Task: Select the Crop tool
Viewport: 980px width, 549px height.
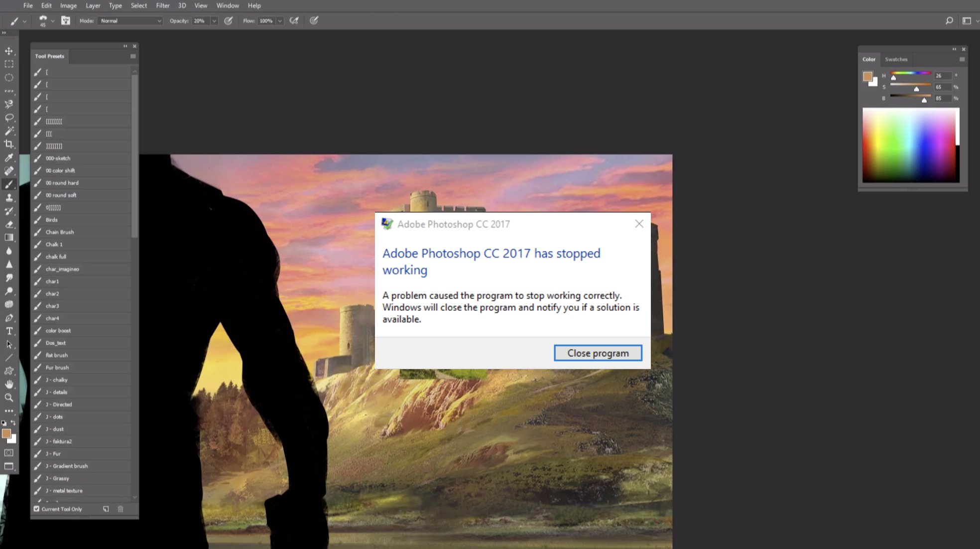Action: tap(9, 144)
